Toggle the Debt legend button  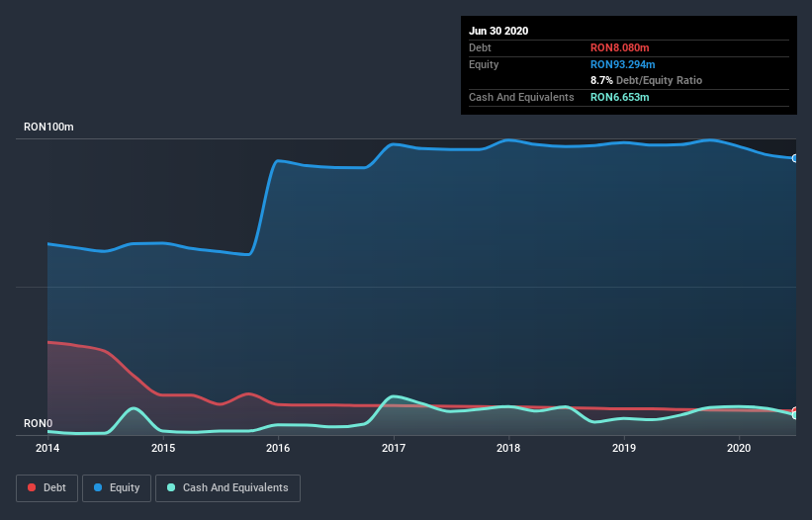tap(46, 488)
